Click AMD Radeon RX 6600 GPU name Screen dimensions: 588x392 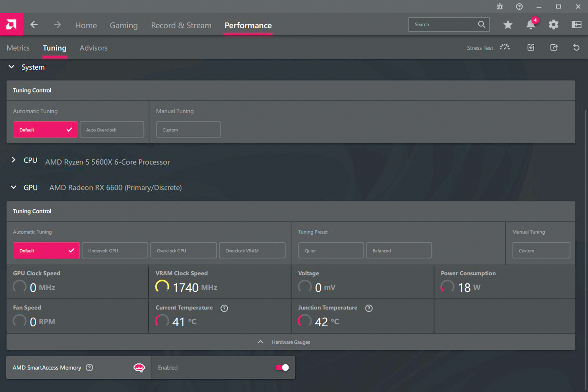[115, 188]
